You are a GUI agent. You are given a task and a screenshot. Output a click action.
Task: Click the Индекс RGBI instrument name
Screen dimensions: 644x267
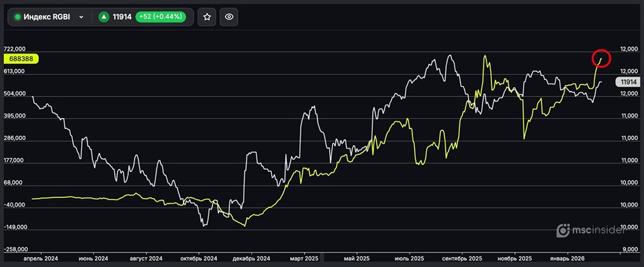click(x=47, y=17)
